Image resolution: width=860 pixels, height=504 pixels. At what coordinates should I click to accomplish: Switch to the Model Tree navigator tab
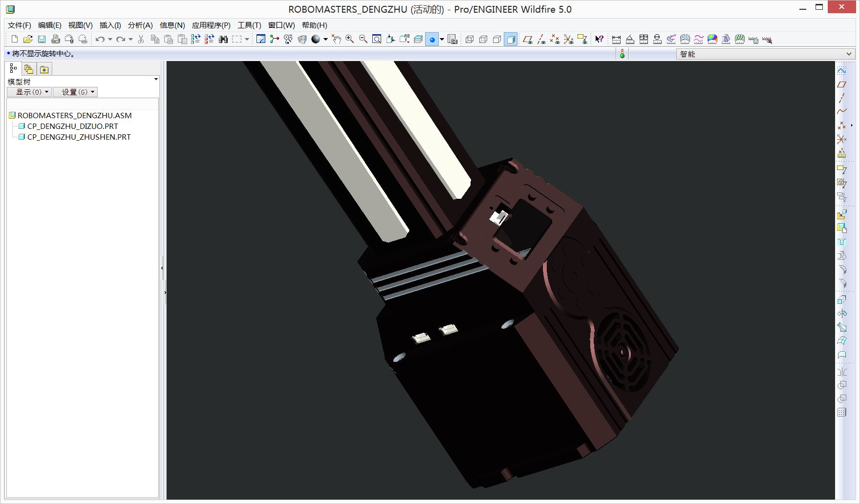(x=13, y=69)
